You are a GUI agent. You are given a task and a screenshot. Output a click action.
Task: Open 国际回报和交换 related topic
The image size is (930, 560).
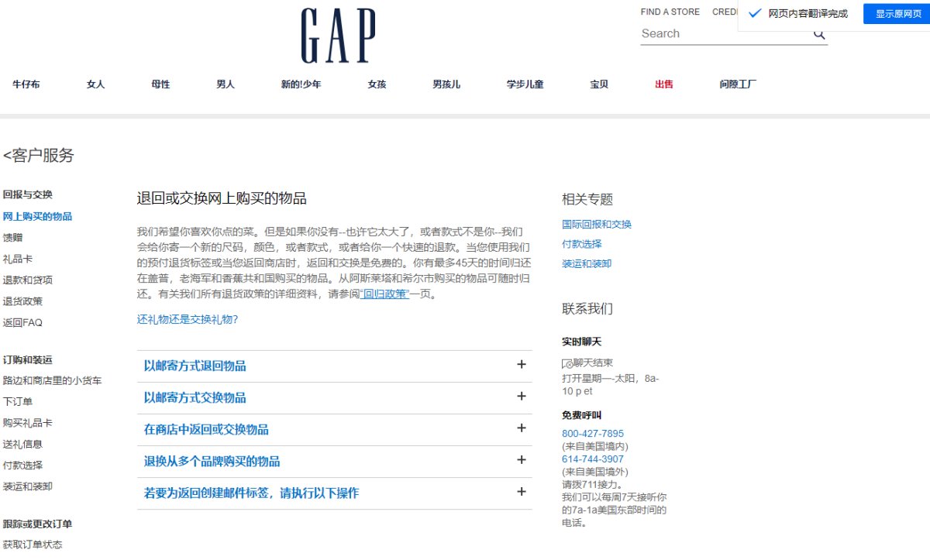point(597,224)
